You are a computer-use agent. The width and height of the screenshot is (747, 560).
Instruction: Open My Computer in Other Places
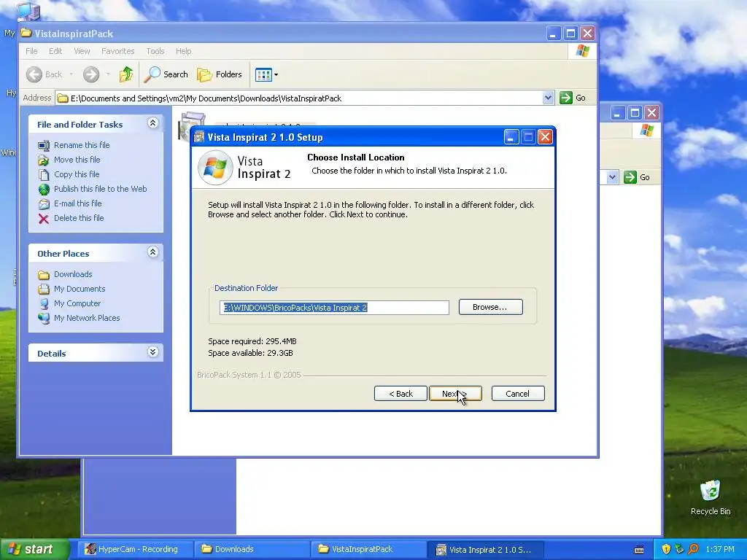(77, 303)
